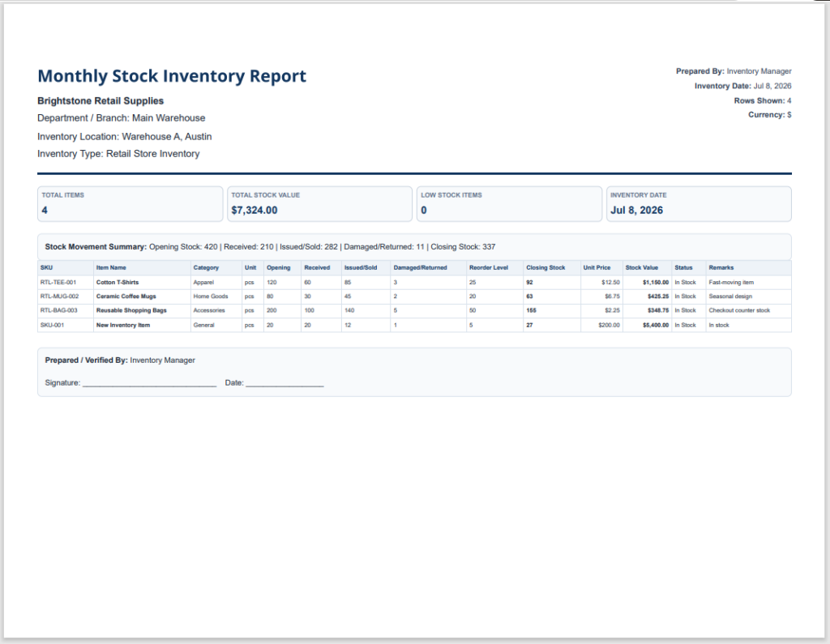Click the SKU column header

pos(46,268)
